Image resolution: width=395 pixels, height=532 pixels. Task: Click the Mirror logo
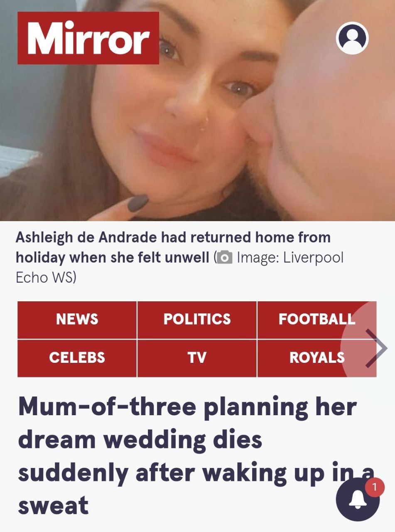click(88, 38)
